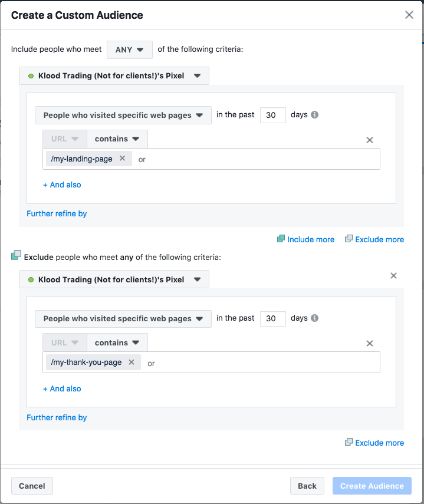Click the info icon in the Exclude section
The image size is (424, 504).
coord(314,318)
